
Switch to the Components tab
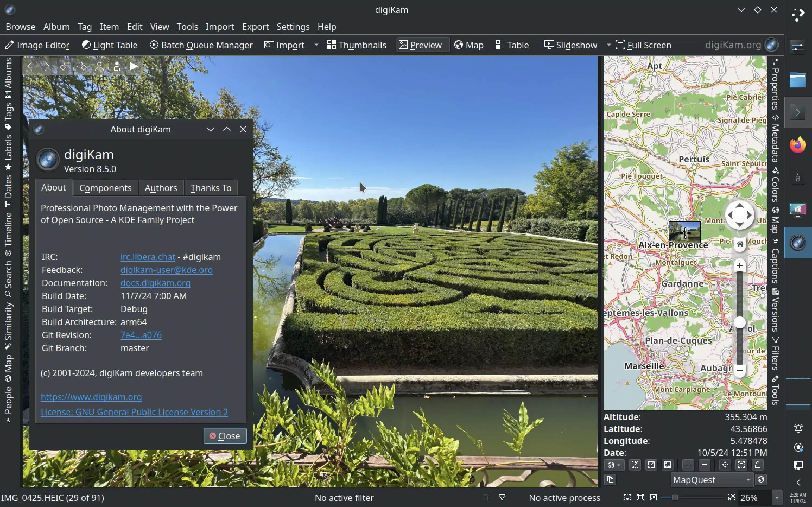[x=105, y=188]
